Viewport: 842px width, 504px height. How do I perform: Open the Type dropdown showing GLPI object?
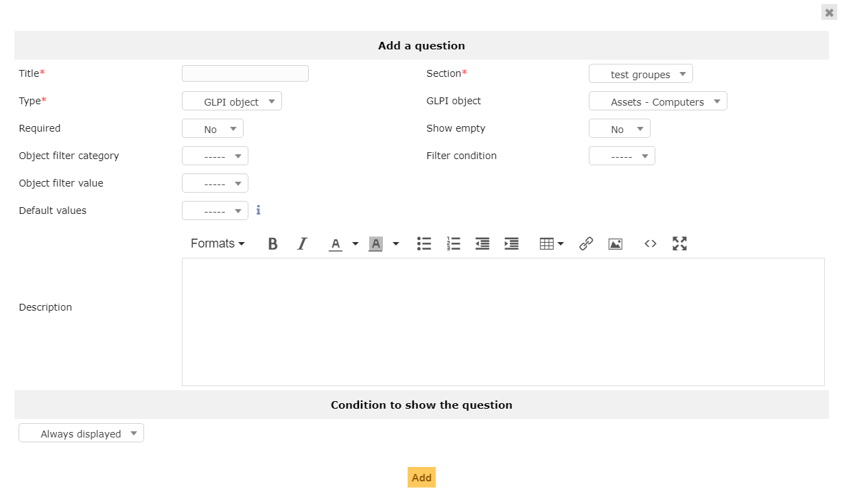pyautogui.click(x=231, y=100)
